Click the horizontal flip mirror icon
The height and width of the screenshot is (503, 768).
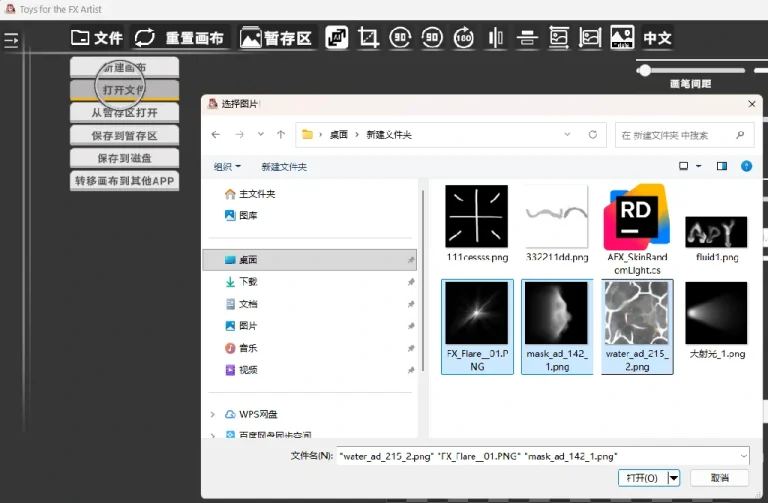[x=495, y=38]
